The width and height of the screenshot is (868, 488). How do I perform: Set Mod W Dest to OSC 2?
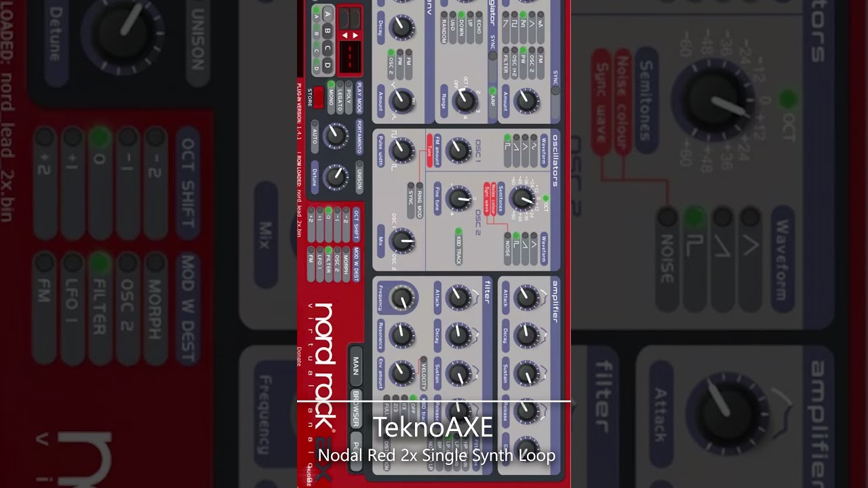pos(338,265)
